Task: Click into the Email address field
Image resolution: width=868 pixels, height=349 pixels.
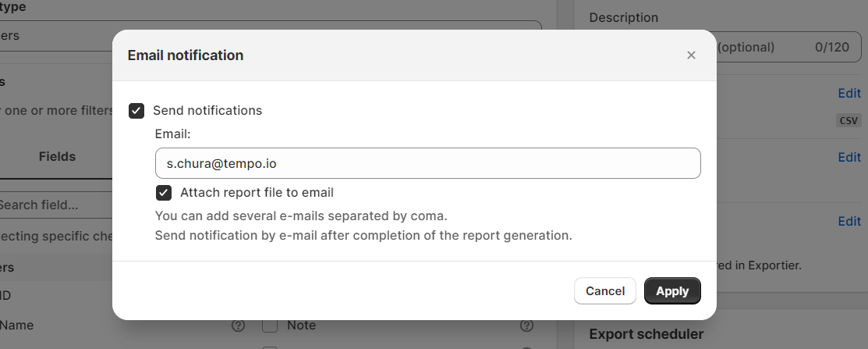Action: tap(427, 163)
